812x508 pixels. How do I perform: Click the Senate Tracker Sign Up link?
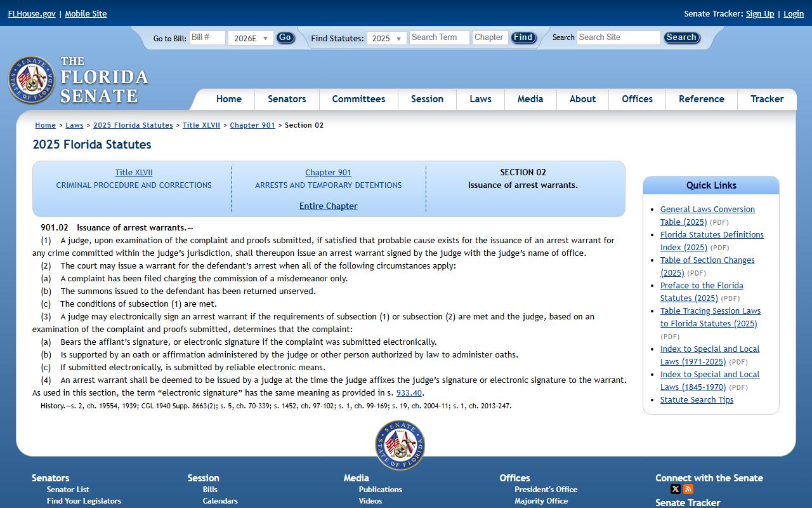(760, 13)
